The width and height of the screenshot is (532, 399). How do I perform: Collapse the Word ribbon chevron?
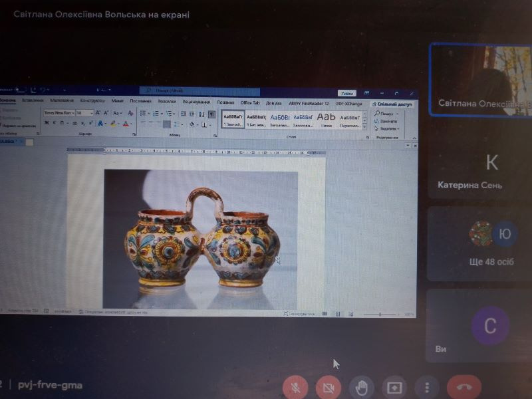pos(414,138)
